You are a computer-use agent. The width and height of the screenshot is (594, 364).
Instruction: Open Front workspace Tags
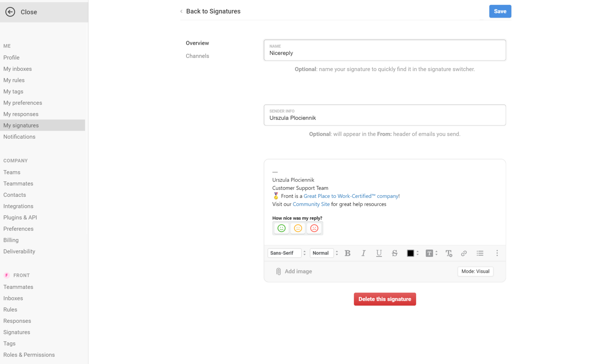9,344
